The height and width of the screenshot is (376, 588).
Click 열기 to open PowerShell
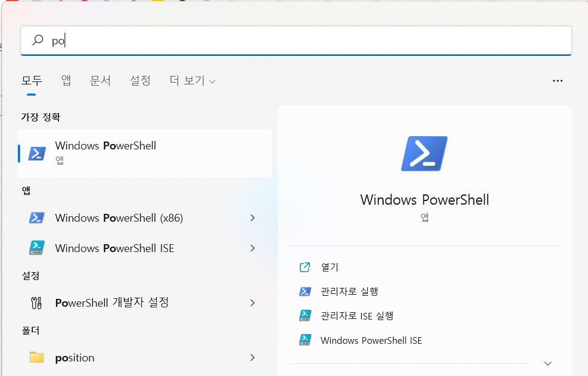click(330, 267)
